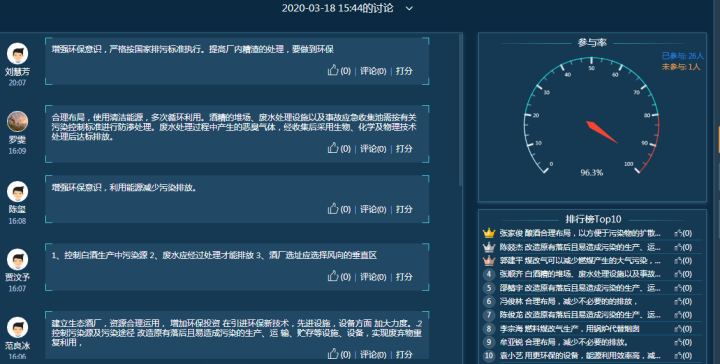The image size is (720, 364).
Task: Like 冯俊林's ranked entry
Action: click(678, 301)
